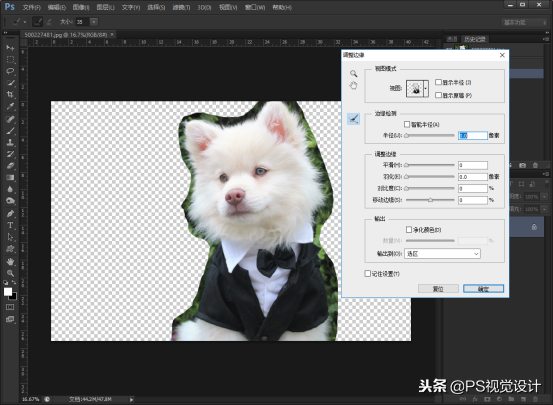The width and height of the screenshot is (553, 405).
Task: Open the 滤镜(T) menu
Action: (x=181, y=7)
